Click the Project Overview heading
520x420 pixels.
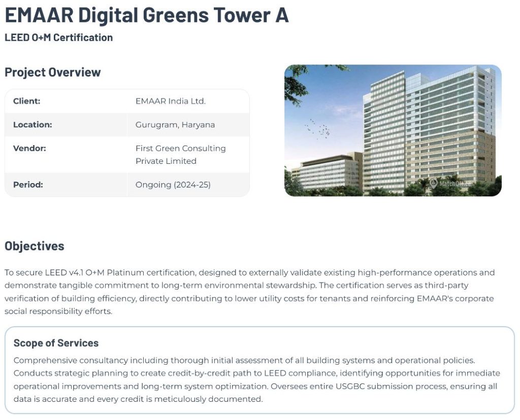(x=53, y=72)
